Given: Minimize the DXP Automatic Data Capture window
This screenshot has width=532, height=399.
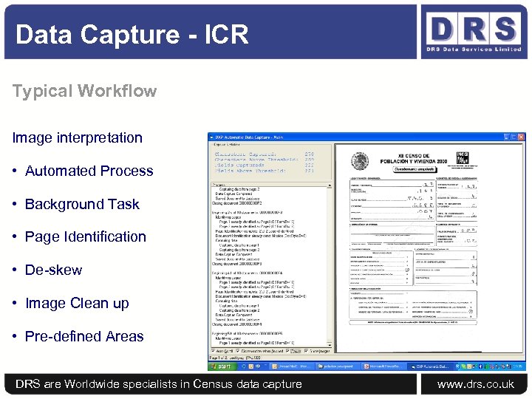Looking at the screenshot, I should click(507, 137).
